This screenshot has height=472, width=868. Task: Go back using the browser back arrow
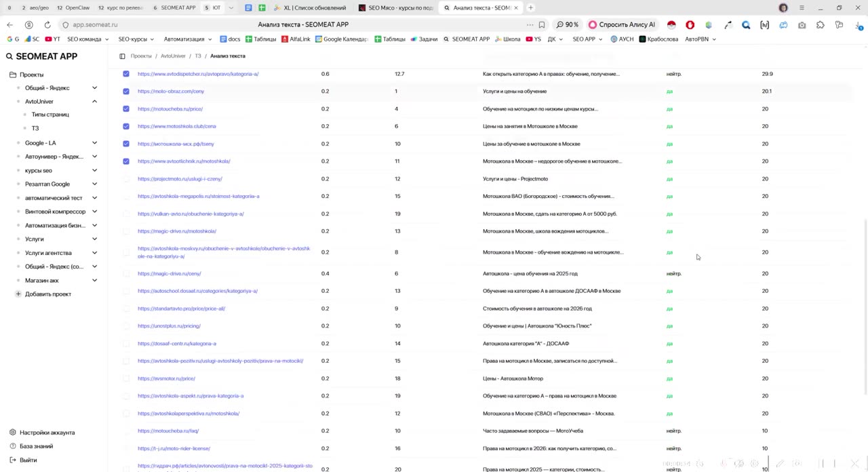coord(9,25)
